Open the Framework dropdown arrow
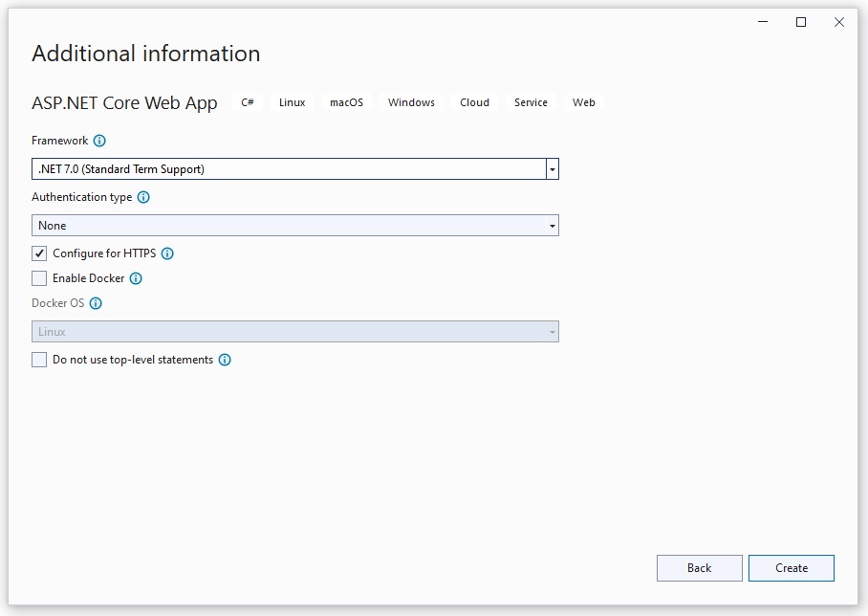 coord(552,169)
